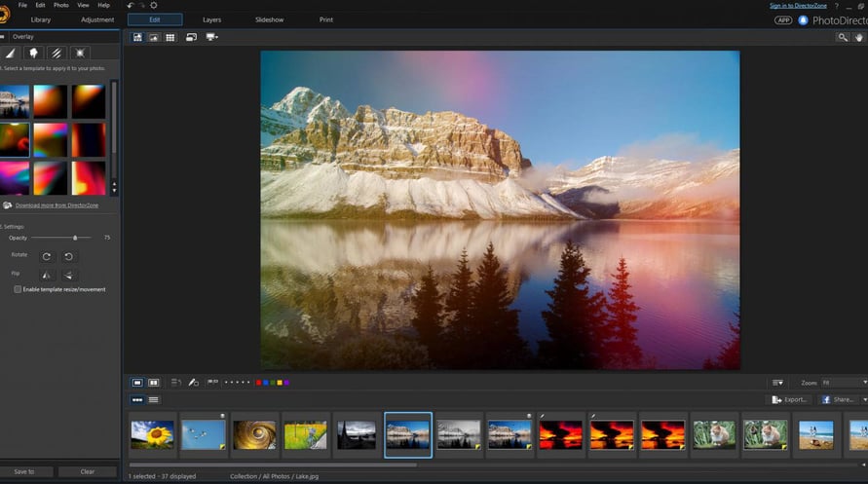Click the overlay templates vertical scrollbar
868x484 pixels.
point(114,119)
